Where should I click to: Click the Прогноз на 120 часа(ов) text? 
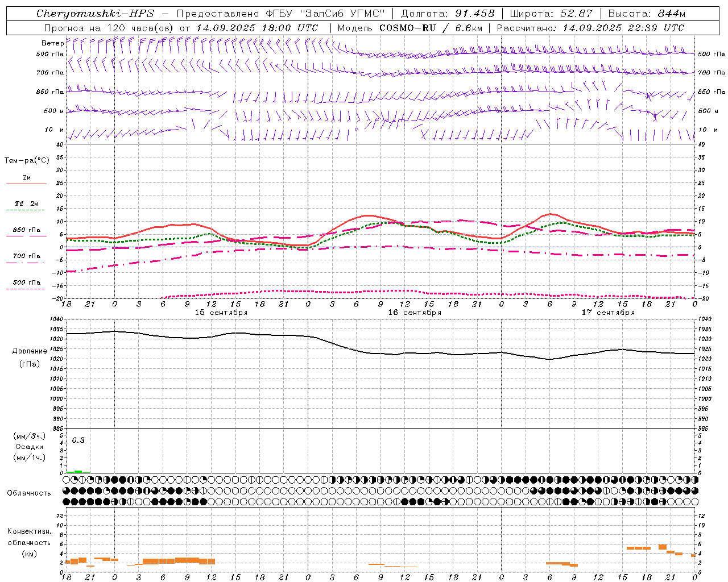[x=109, y=28]
